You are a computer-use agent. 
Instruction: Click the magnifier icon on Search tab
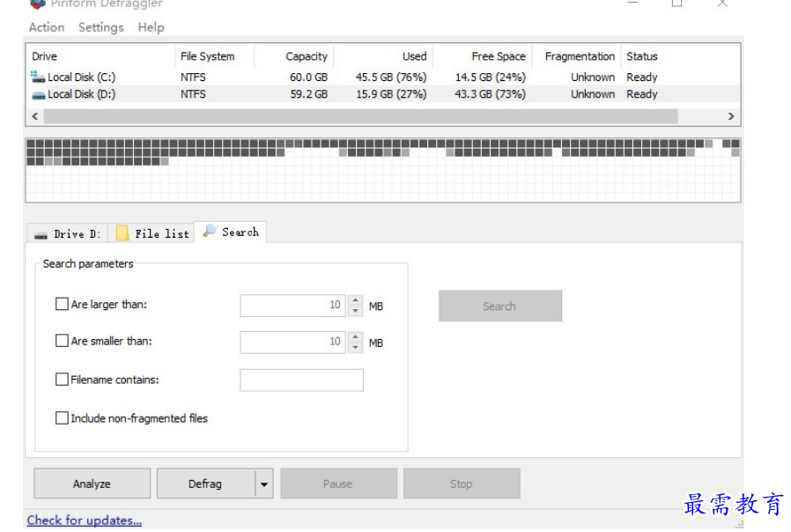pyautogui.click(x=210, y=231)
